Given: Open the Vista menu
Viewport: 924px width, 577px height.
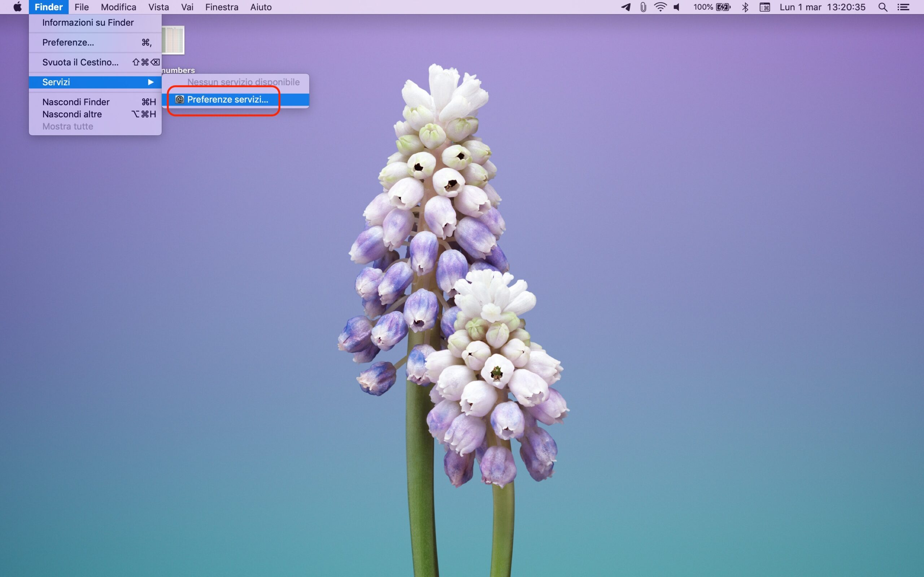Looking at the screenshot, I should point(158,7).
